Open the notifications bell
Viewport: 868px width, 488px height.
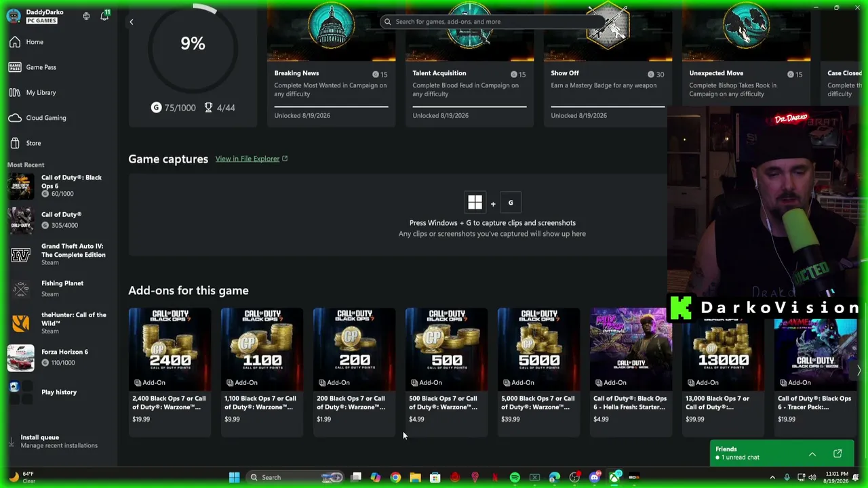(x=104, y=16)
